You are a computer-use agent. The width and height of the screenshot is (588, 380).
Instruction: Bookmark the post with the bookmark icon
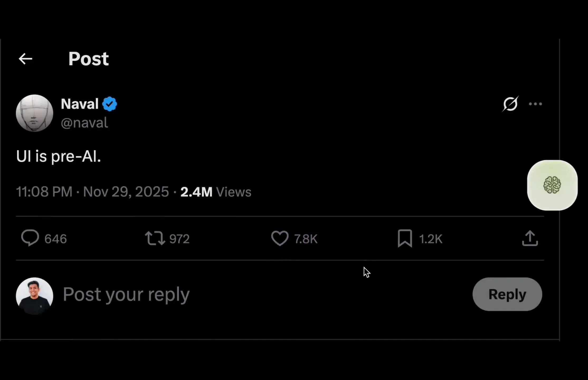click(x=405, y=238)
